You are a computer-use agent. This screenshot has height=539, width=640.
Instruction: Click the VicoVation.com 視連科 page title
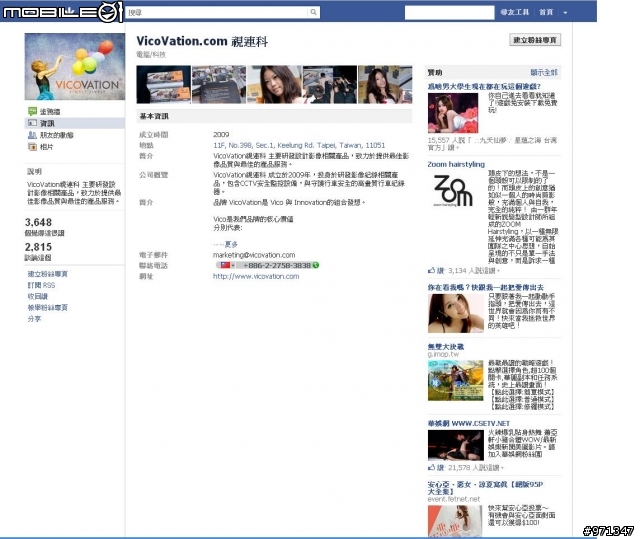click(x=202, y=41)
